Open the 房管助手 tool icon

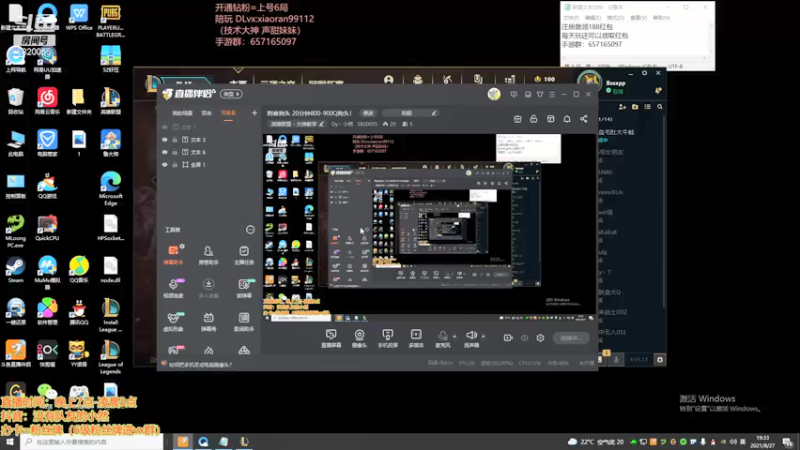tap(208, 254)
